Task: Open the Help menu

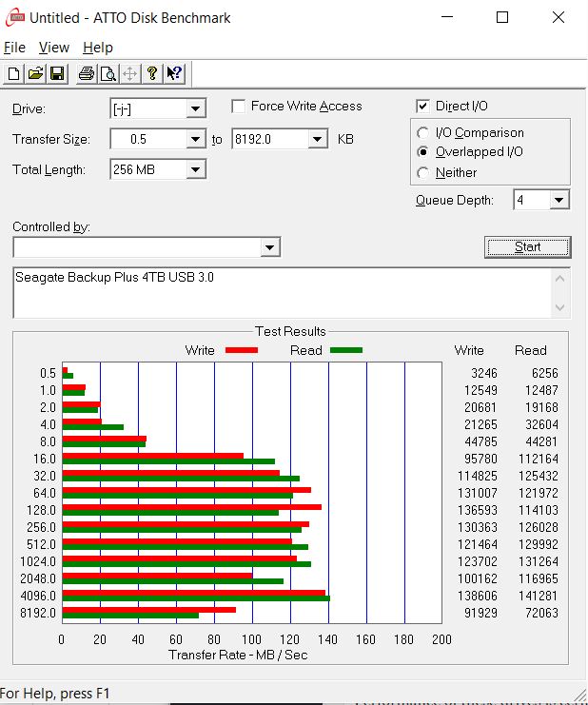Action: [98, 48]
